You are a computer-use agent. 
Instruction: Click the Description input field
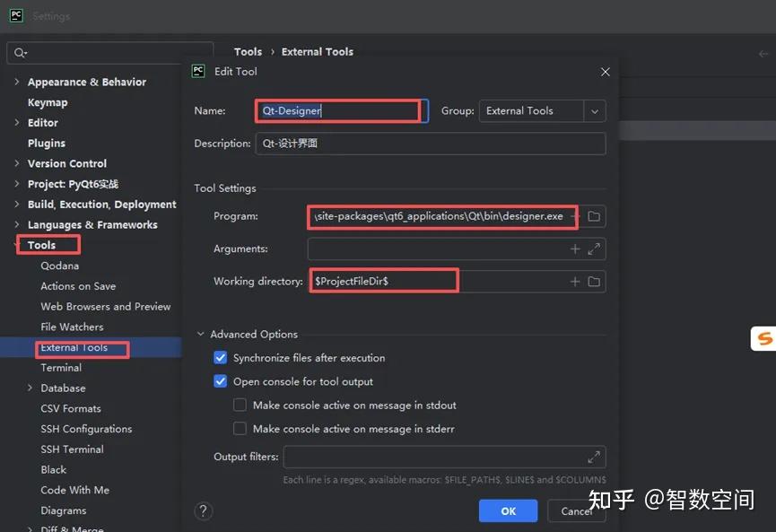(x=431, y=144)
